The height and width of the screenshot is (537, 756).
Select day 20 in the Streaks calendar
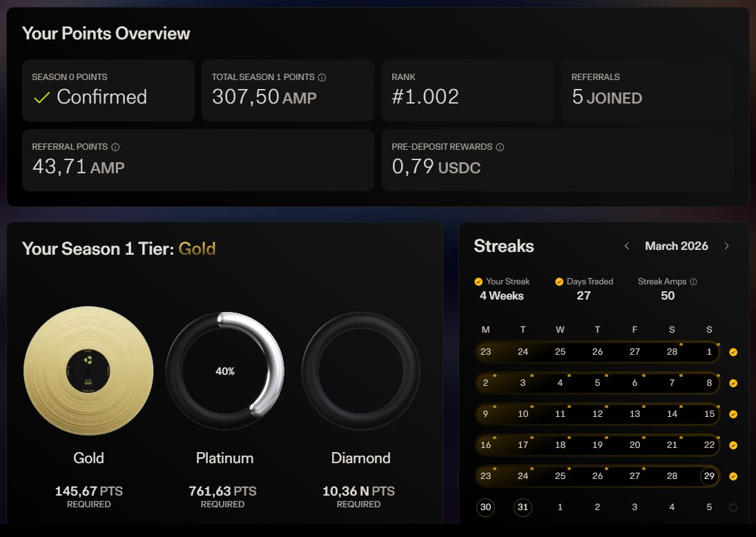click(x=634, y=445)
